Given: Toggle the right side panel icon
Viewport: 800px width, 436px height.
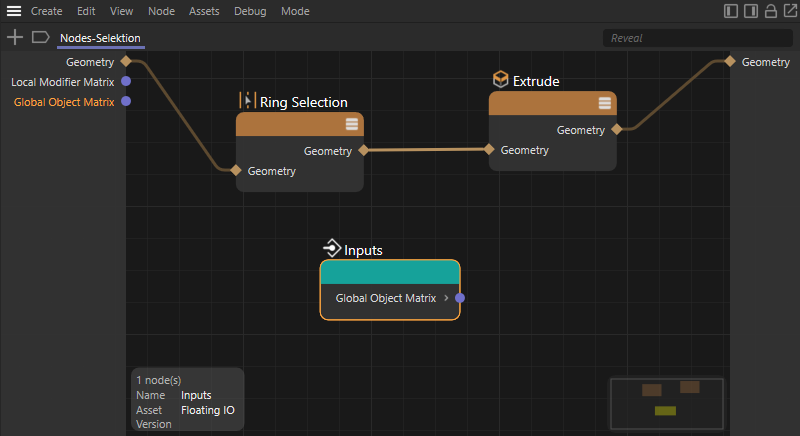Looking at the screenshot, I should [x=751, y=11].
